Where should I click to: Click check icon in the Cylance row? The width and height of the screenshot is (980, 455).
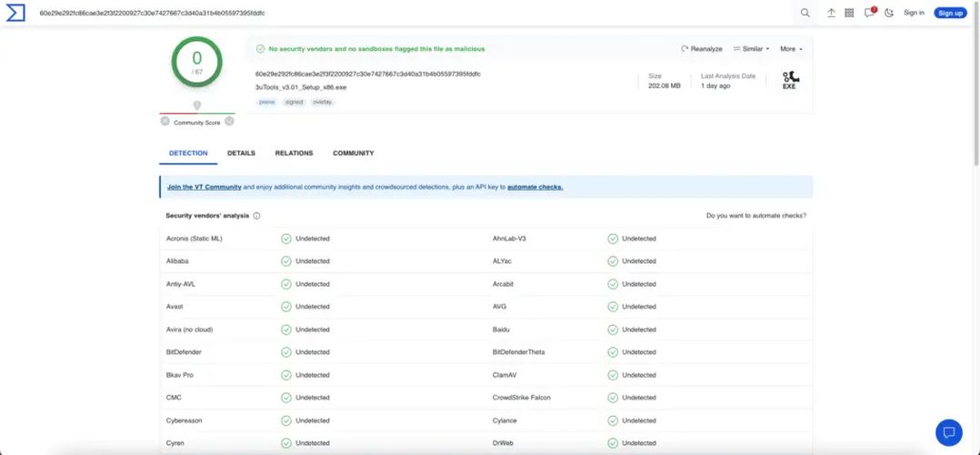coord(613,420)
